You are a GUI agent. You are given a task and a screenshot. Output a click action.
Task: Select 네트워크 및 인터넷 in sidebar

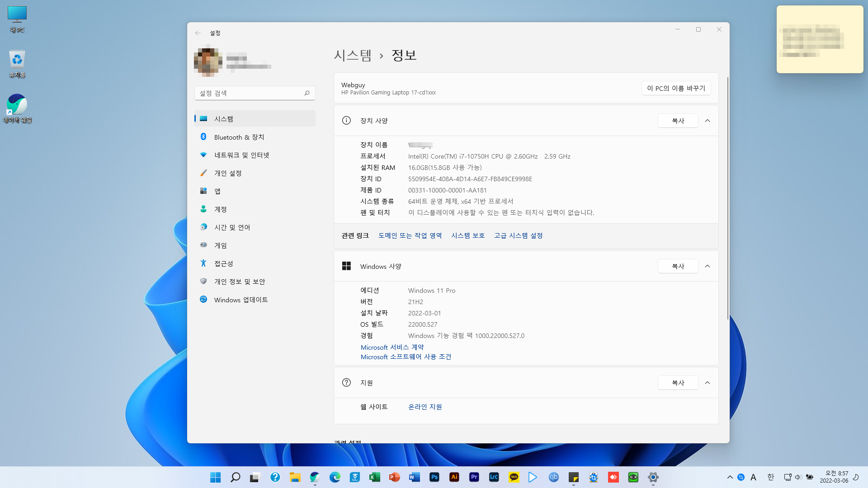pos(255,155)
